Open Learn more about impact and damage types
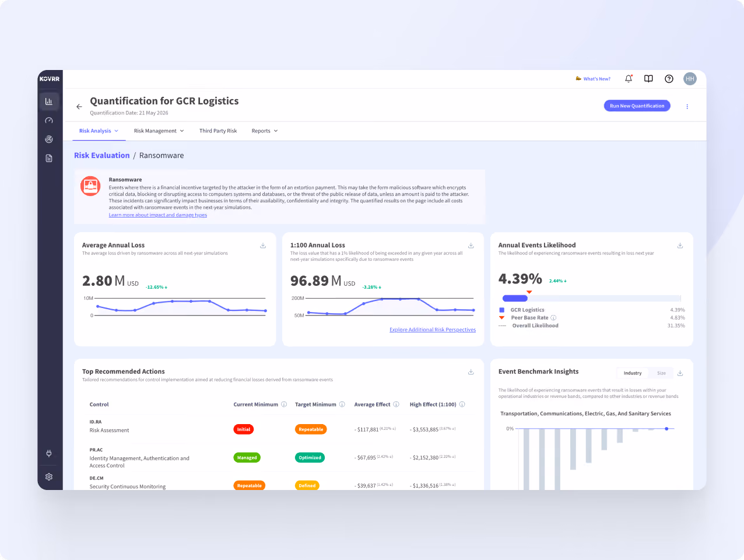 [x=158, y=215]
